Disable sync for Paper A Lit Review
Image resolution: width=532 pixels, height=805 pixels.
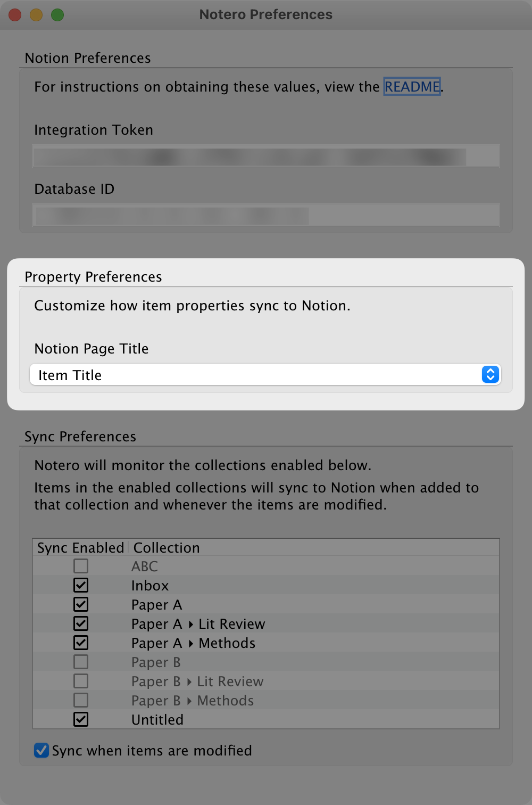(80, 623)
